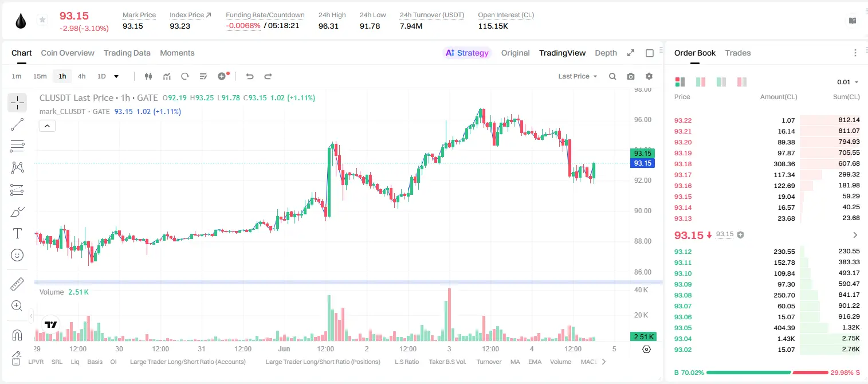
Task: Open the AI Strategy button
Action: (467, 53)
